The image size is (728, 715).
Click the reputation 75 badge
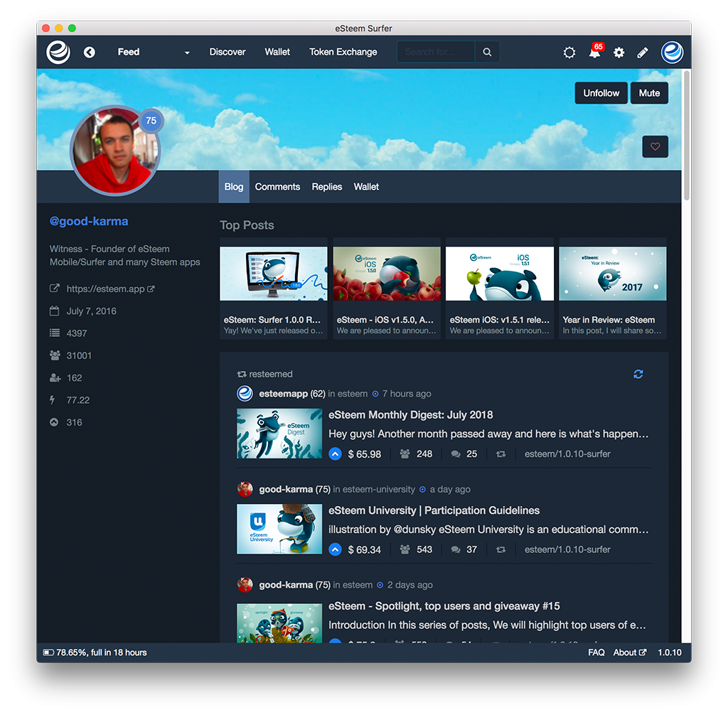click(151, 121)
